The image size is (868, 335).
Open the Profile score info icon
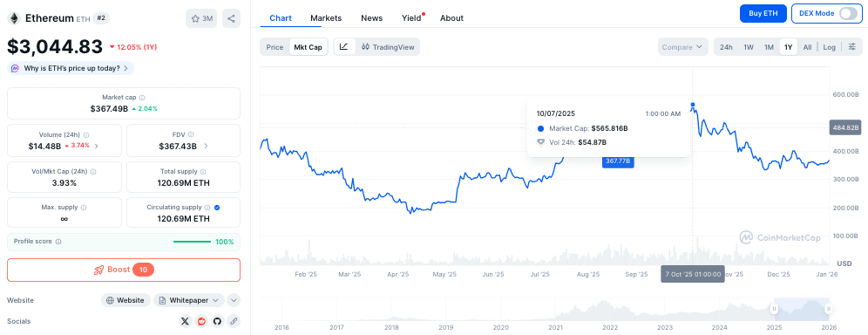58,242
